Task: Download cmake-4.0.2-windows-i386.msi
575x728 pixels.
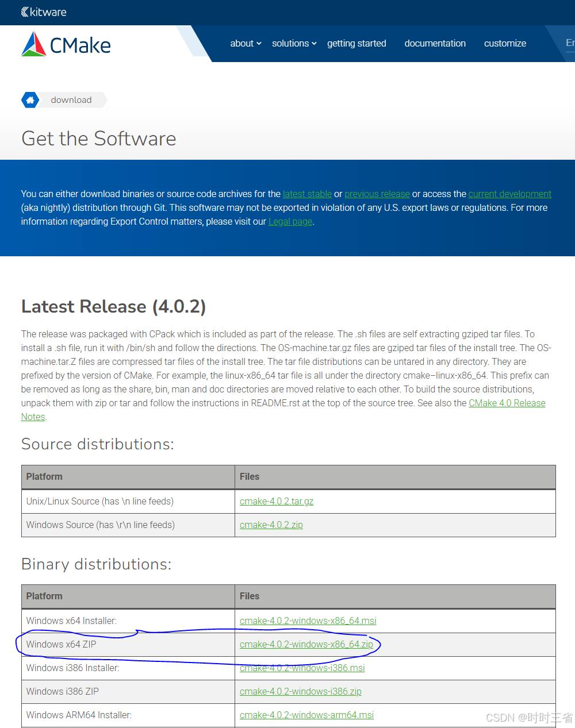Action: [302, 668]
